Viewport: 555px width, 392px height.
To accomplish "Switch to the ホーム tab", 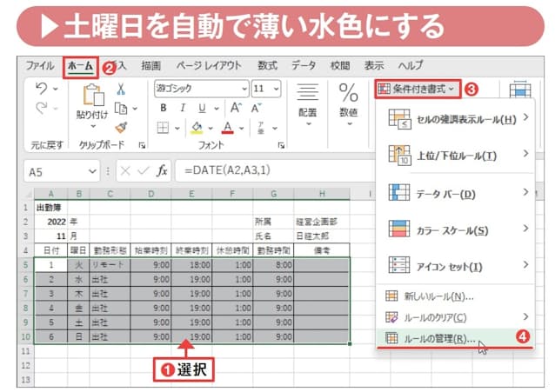I will coord(81,66).
